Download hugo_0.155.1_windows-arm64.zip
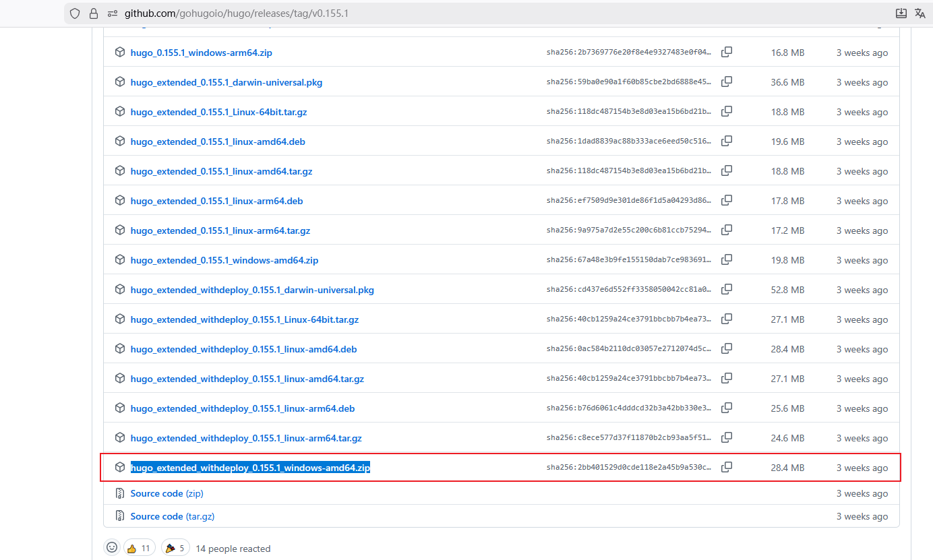Screen dimensions: 933x560 tap(201, 53)
